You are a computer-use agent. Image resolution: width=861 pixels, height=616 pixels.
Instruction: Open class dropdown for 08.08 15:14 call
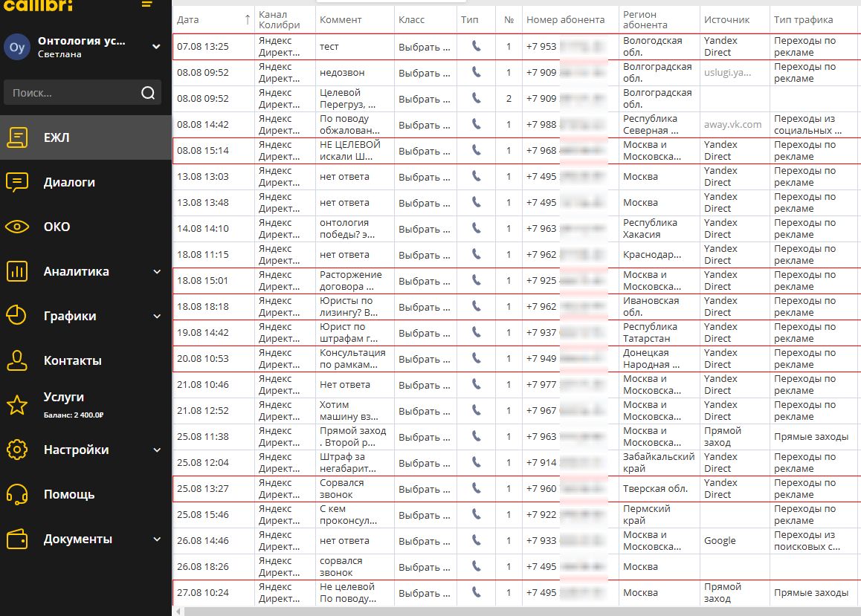(424, 151)
